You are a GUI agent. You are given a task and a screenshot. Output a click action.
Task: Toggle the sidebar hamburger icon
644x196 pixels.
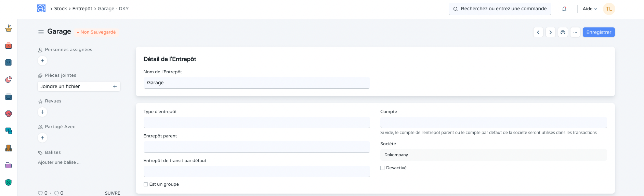[41, 32]
